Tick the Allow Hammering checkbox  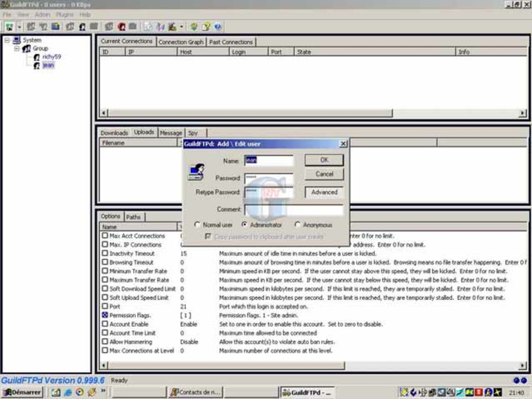click(x=105, y=342)
